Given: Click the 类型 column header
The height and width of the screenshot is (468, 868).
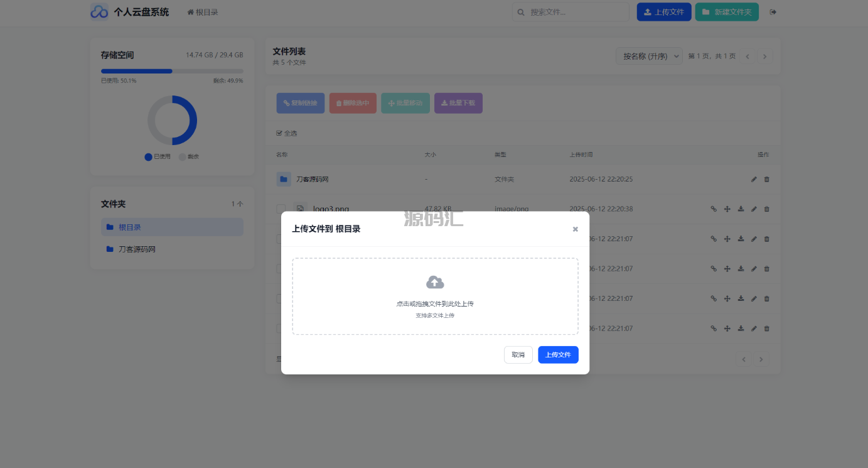Looking at the screenshot, I should pos(500,155).
